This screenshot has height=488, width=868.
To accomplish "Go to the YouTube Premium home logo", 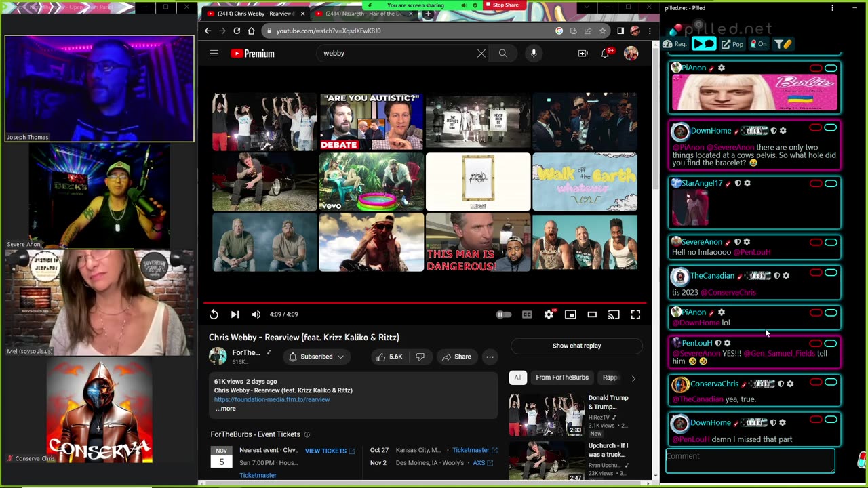I will pos(252,54).
